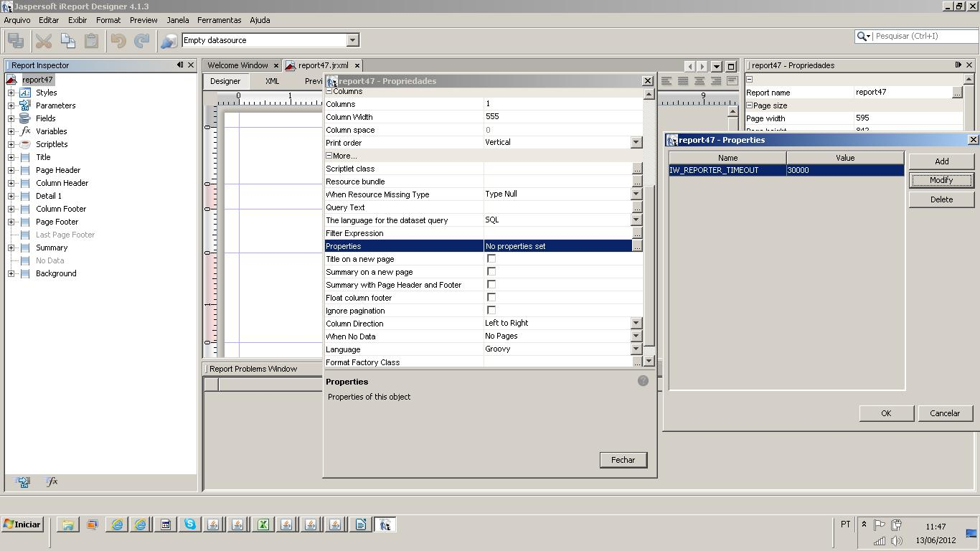Toggle 'Float column footer' checkbox
Image resolution: width=980 pixels, height=551 pixels.
pos(491,298)
